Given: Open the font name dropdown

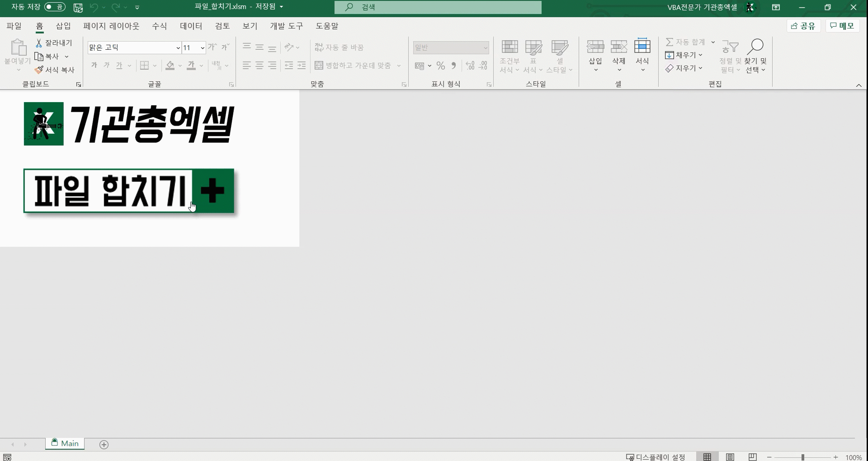Looking at the screenshot, I should click(x=178, y=48).
